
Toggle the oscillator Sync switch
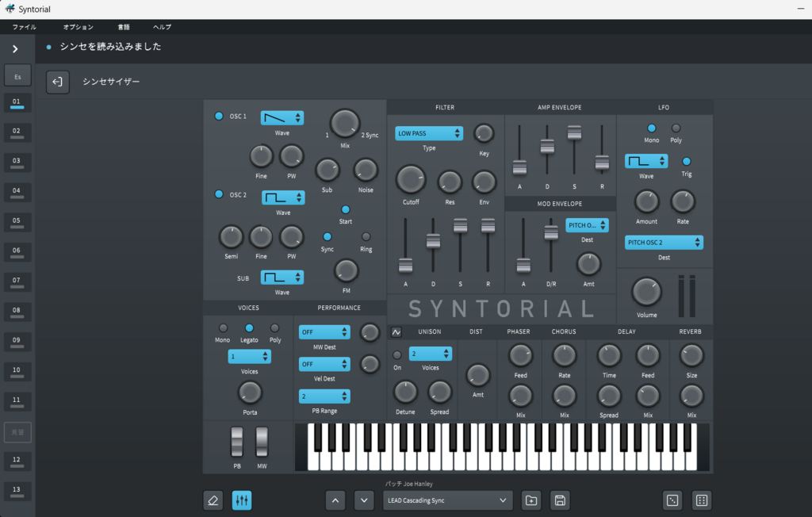click(x=327, y=237)
